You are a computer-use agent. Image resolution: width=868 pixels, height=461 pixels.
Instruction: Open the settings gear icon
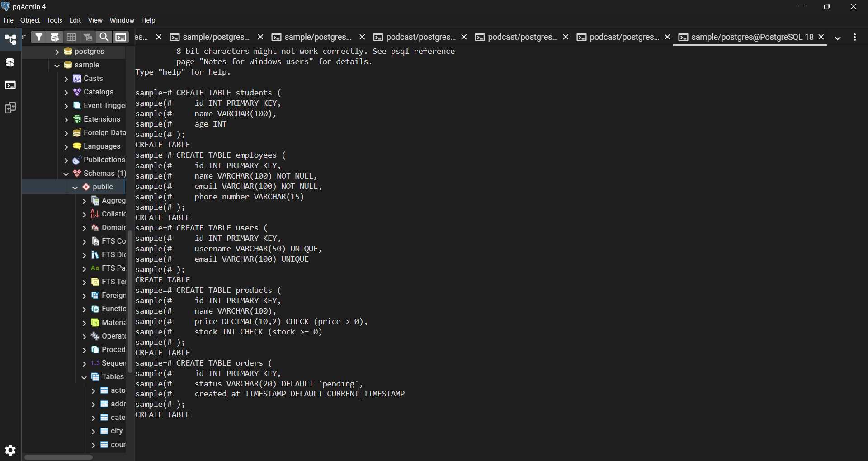tap(10, 450)
